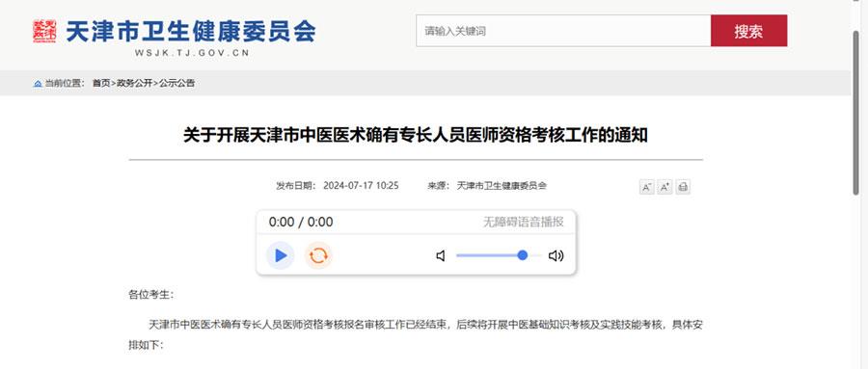Viewport: 868px width, 369px height.
Task: Click the home icon beside 当前位置
Action: point(38,84)
